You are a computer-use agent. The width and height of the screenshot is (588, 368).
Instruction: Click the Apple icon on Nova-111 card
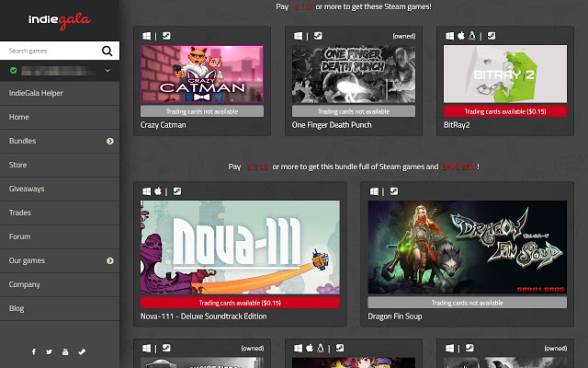[158, 191]
